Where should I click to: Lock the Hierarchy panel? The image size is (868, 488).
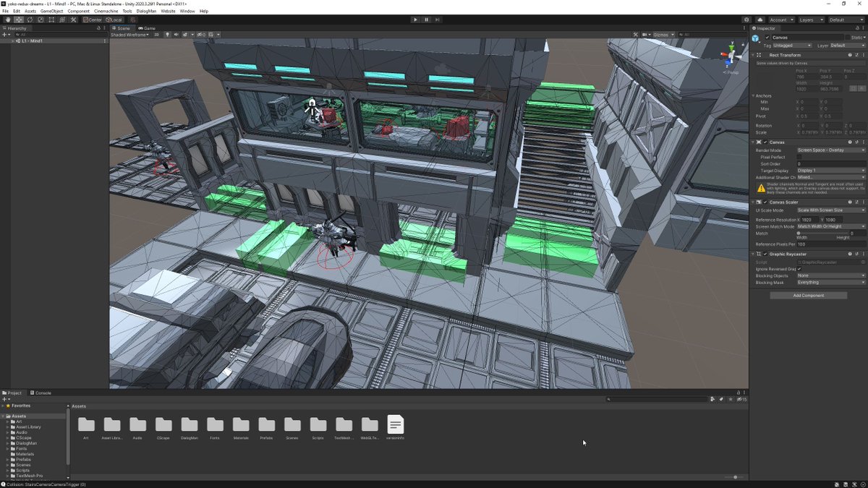[98, 28]
